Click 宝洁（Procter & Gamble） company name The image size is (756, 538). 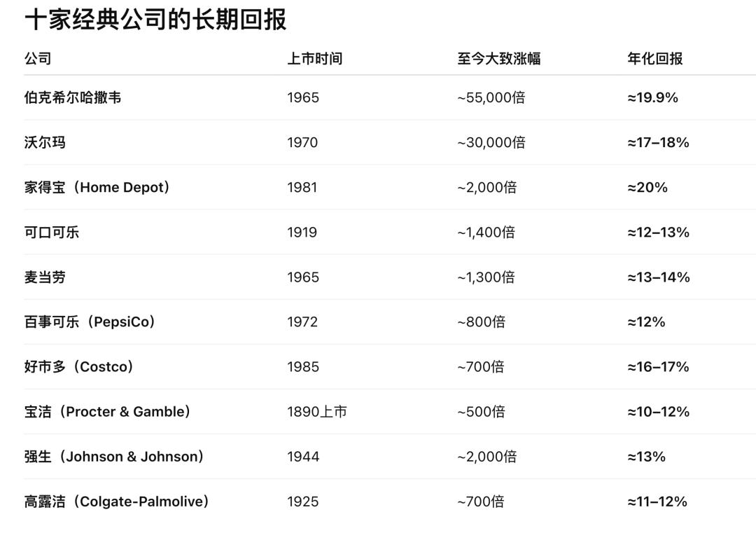[x=108, y=411]
